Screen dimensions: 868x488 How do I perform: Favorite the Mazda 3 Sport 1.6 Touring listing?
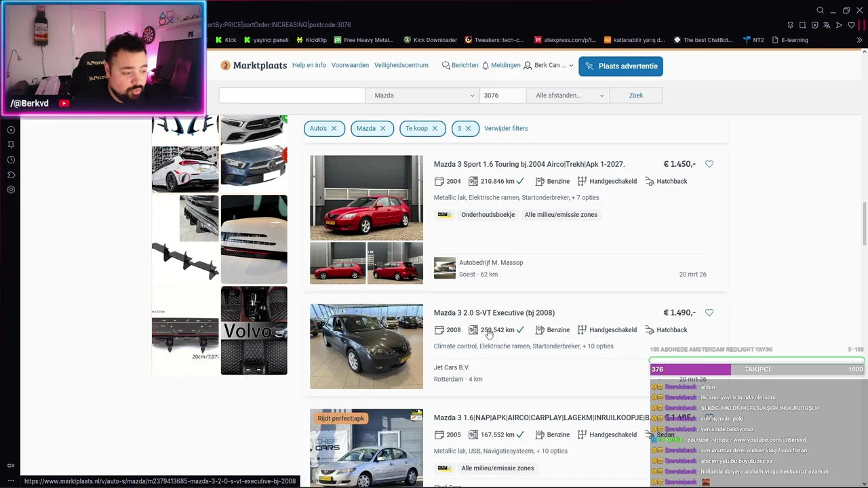pos(709,164)
